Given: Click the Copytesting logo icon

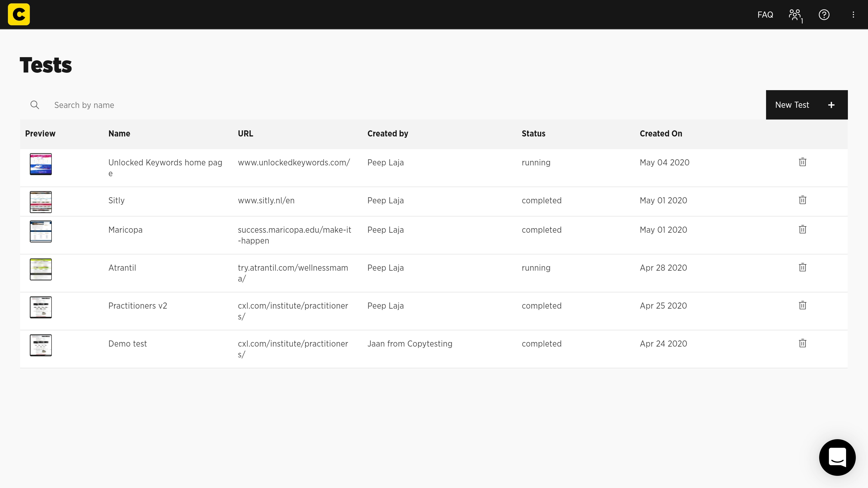Looking at the screenshot, I should [x=19, y=14].
